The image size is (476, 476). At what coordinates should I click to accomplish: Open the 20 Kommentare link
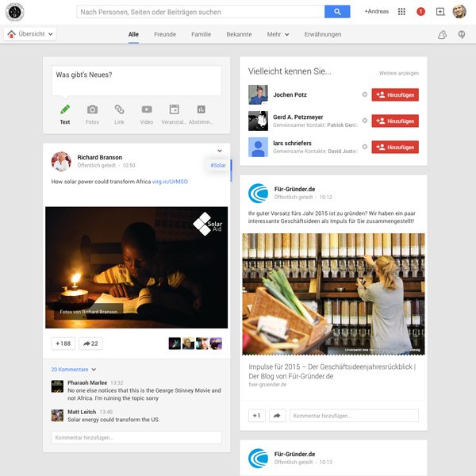tap(70, 370)
